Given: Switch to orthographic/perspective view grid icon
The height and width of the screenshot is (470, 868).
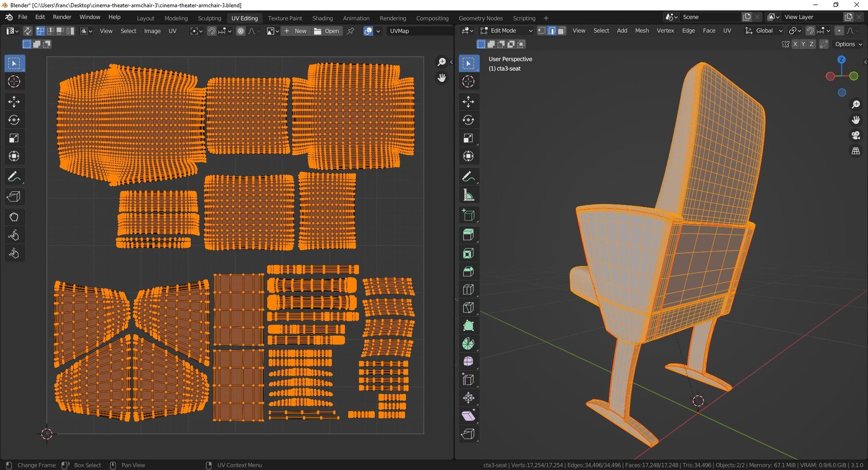Looking at the screenshot, I should 856,151.
